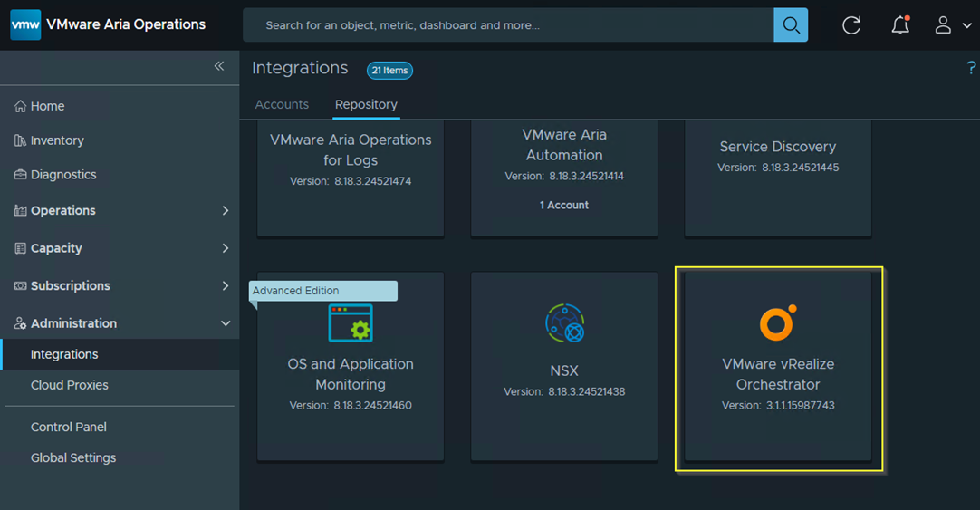Screen dimensions: 980x510
Task: Click the Subscriptions label in sidebar
Action: pos(71,285)
